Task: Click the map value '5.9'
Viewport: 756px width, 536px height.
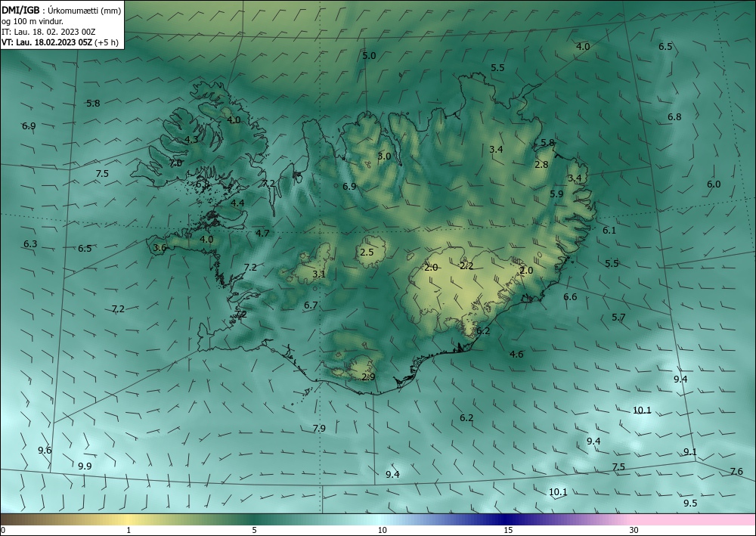Action: 556,194
